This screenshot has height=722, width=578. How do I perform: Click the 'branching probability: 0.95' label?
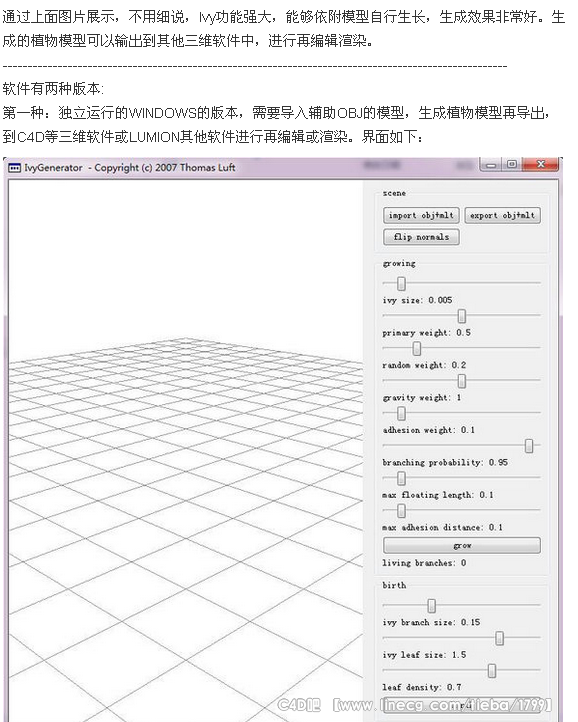(x=445, y=462)
